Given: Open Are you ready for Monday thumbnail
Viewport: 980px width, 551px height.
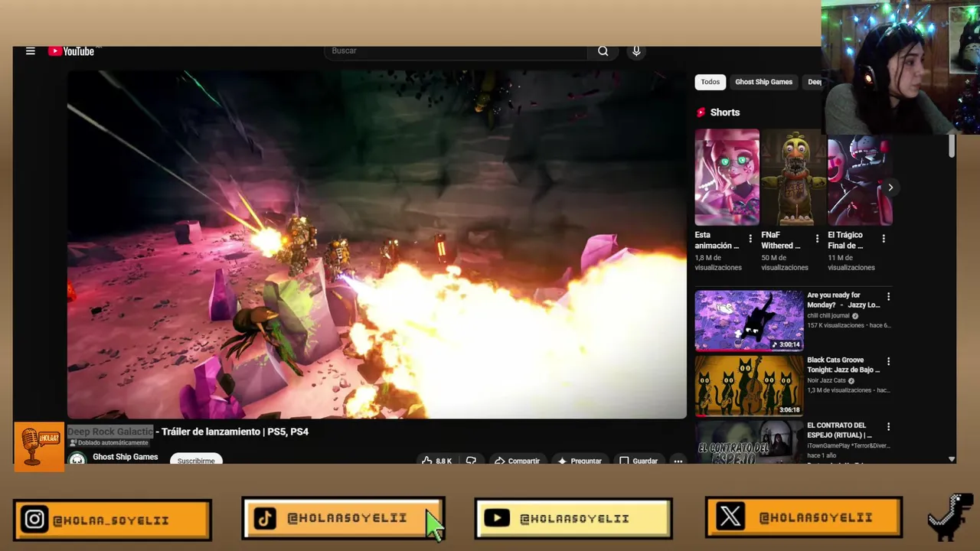Looking at the screenshot, I should [x=749, y=320].
